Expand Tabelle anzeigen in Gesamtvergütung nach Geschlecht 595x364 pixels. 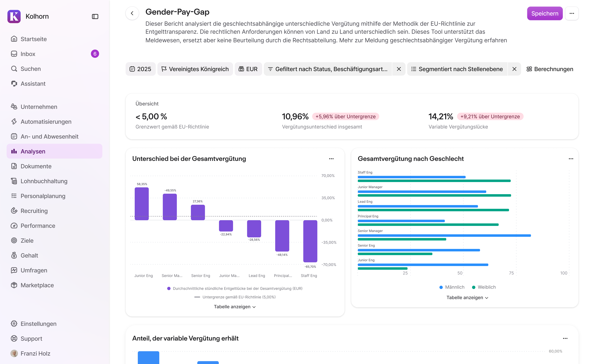(467, 297)
